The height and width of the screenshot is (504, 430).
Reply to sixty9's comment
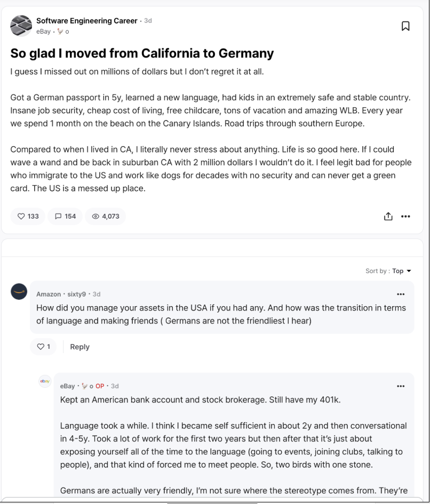pos(79,347)
